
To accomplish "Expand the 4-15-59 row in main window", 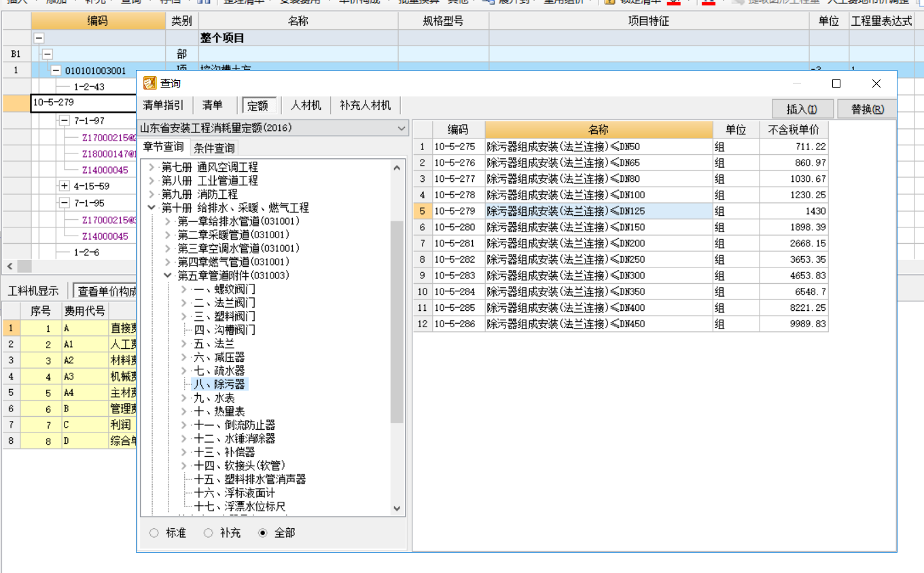I will 65,186.
